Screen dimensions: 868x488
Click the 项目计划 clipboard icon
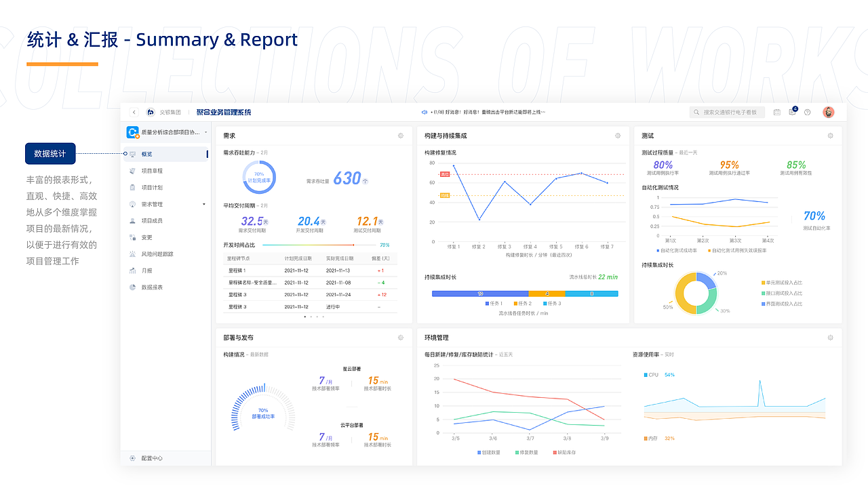132,188
